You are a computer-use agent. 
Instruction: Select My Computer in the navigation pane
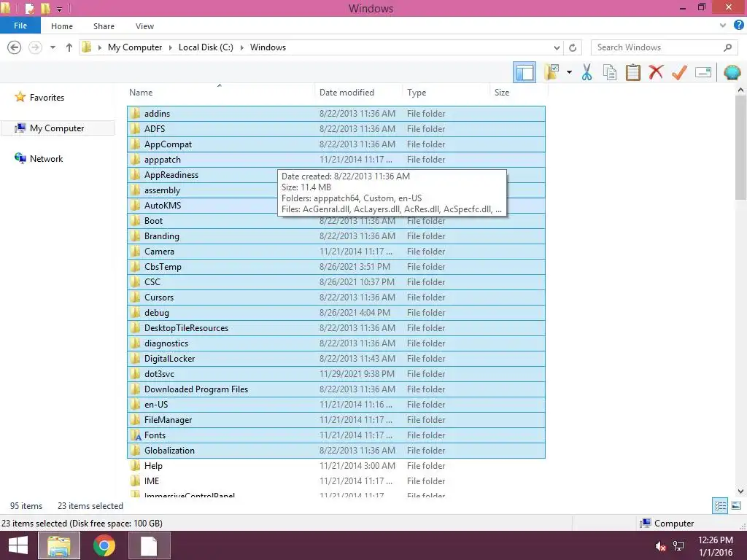(x=57, y=128)
